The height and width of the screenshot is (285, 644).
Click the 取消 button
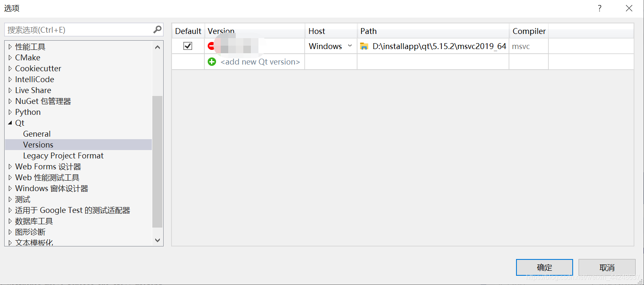pos(607,267)
